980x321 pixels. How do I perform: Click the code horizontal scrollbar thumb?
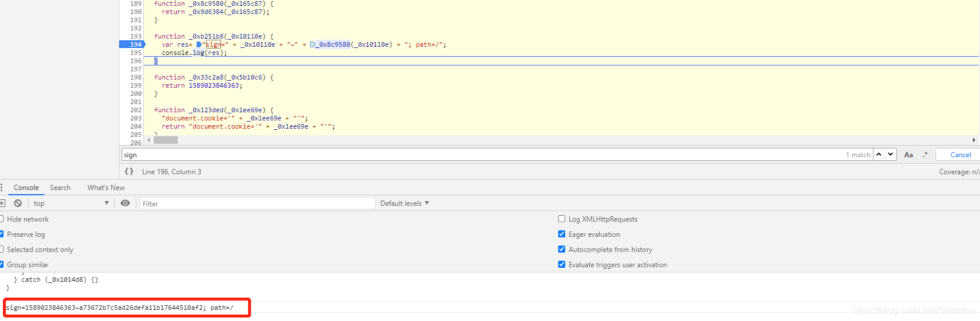point(166,140)
